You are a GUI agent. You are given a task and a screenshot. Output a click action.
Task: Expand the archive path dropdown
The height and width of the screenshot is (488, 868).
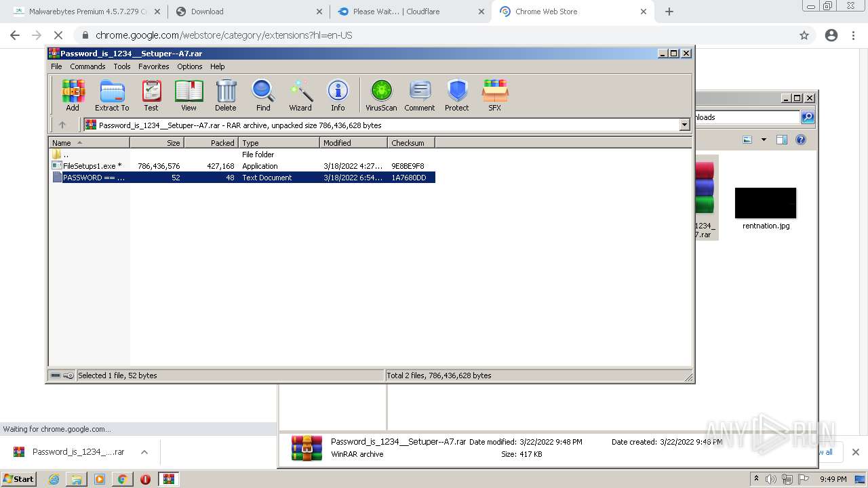[684, 125]
